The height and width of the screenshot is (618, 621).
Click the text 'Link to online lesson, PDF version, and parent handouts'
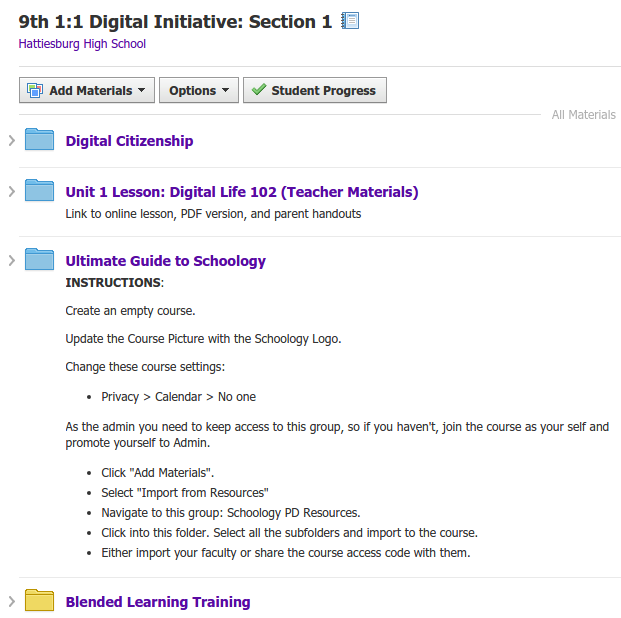(x=213, y=214)
